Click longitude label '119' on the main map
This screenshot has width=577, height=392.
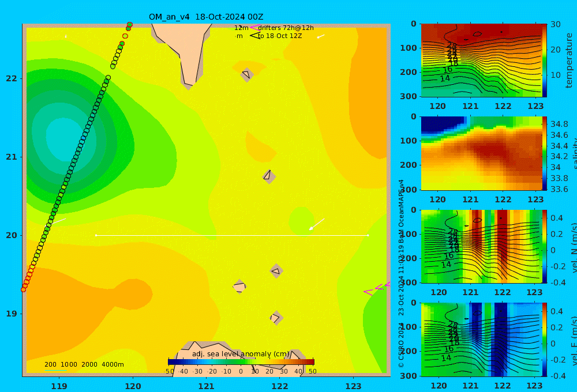tap(59, 386)
